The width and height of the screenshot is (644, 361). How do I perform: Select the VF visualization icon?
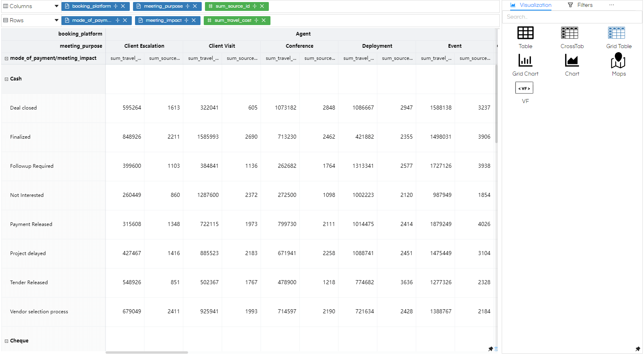[x=524, y=88]
